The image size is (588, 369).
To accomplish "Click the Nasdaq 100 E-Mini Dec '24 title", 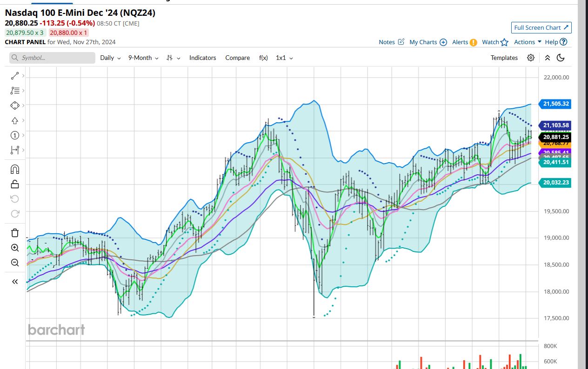I will click(x=80, y=13).
